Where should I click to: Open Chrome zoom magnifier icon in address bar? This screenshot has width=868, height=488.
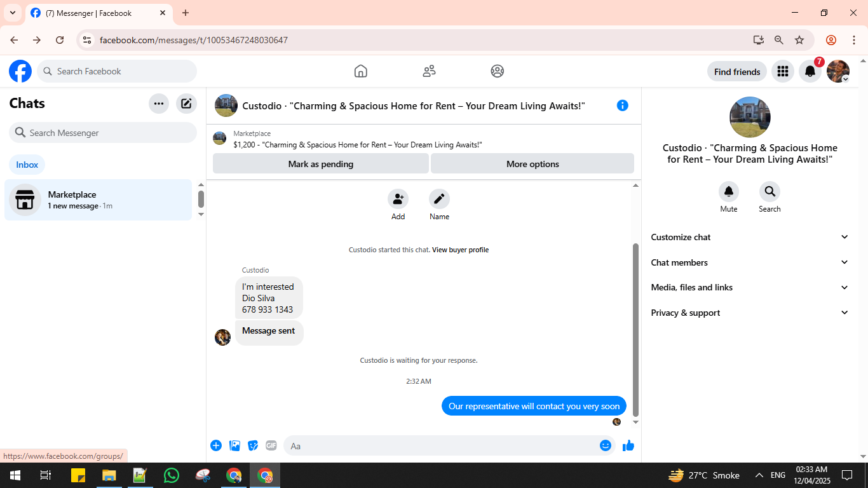(x=779, y=40)
